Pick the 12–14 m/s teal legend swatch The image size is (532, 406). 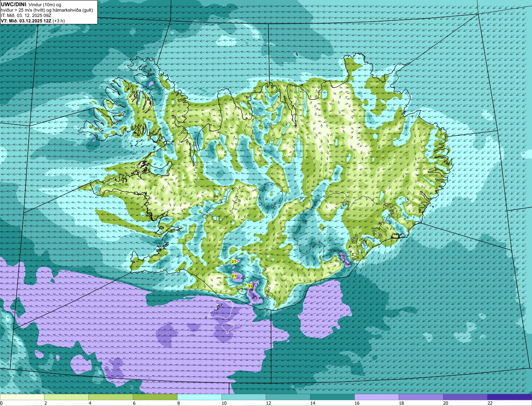point(288,397)
